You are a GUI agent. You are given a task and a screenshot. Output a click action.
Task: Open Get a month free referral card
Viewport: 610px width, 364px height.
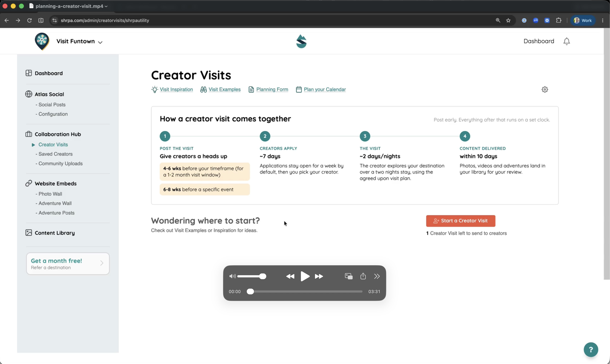(x=68, y=264)
